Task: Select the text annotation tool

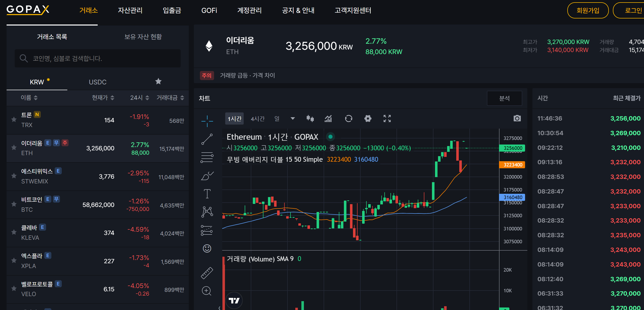Action: [207, 194]
